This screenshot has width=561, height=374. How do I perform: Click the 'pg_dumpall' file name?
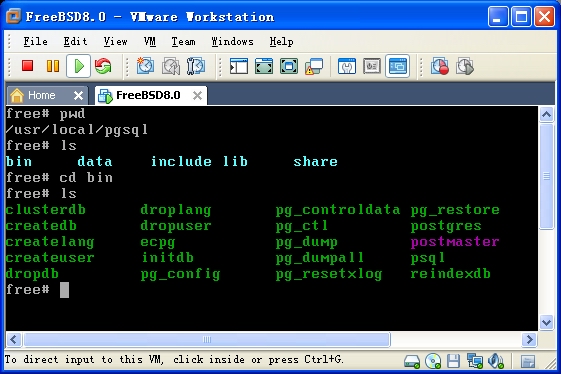click(x=319, y=258)
